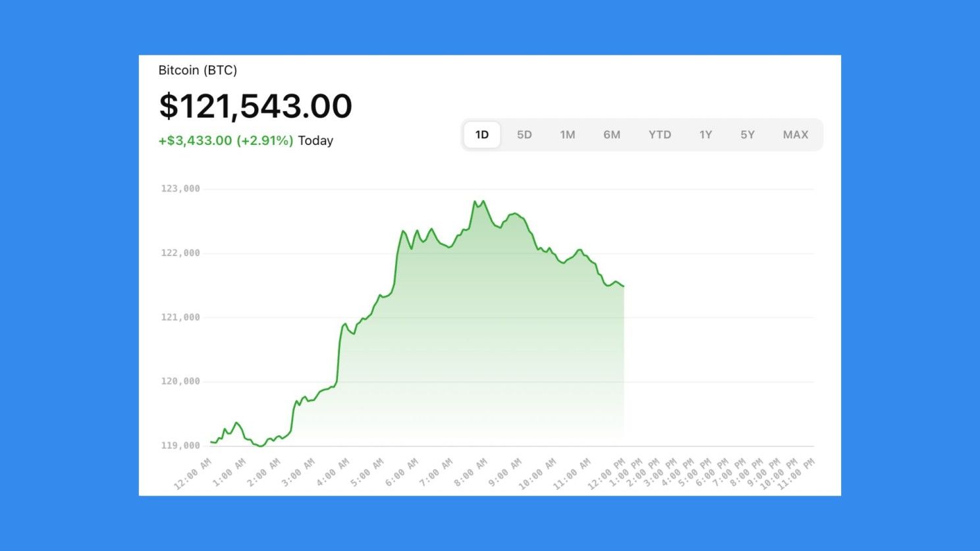
Task: Click the Bitcoin (BTC) title
Action: click(198, 70)
